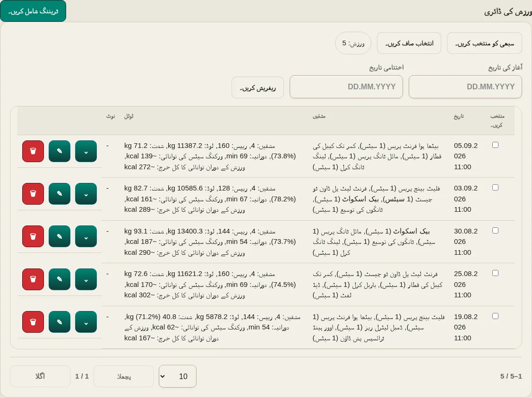Click totals text with load 13400.3 kg
This screenshot has width=532, height=398.
[210, 242]
